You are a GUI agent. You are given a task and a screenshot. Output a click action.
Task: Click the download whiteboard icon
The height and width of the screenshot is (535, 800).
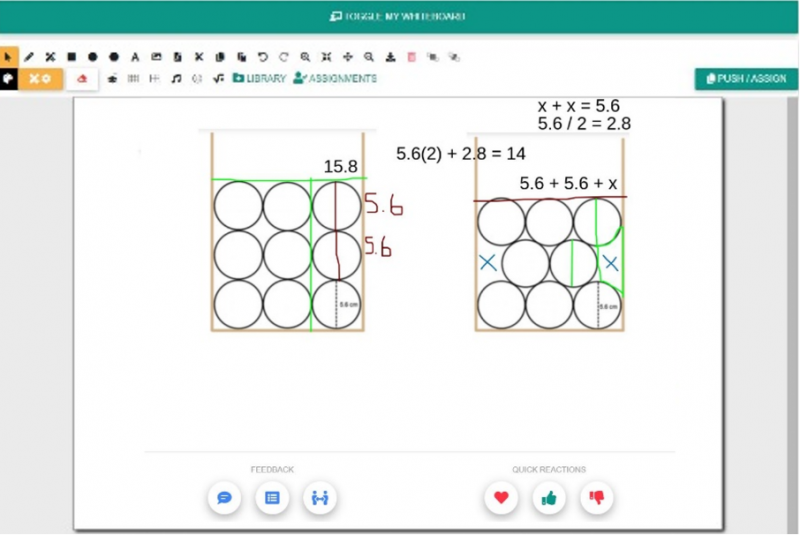pos(390,57)
